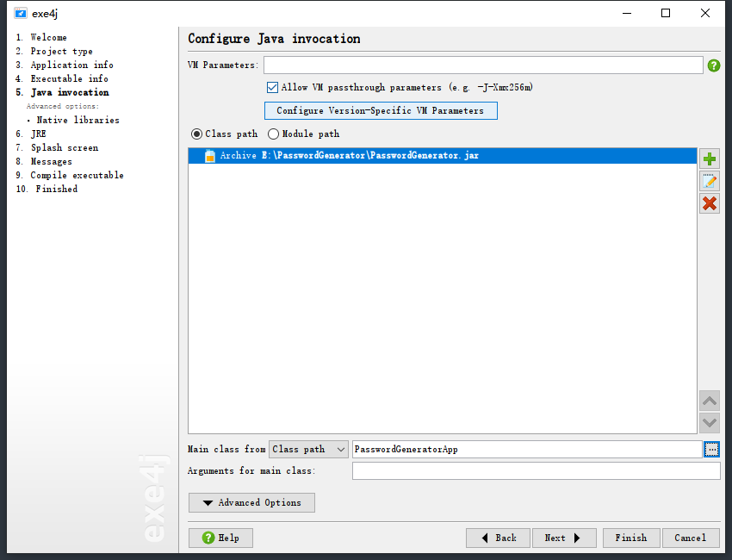Image resolution: width=732 pixels, height=560 pixels.
Task: Jump to step 8 Messages
Action: (44, 162)
